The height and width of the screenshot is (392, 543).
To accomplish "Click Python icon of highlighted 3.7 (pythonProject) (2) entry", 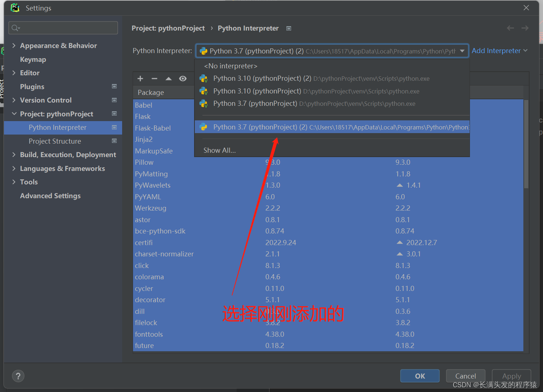I will click(204, 127).
